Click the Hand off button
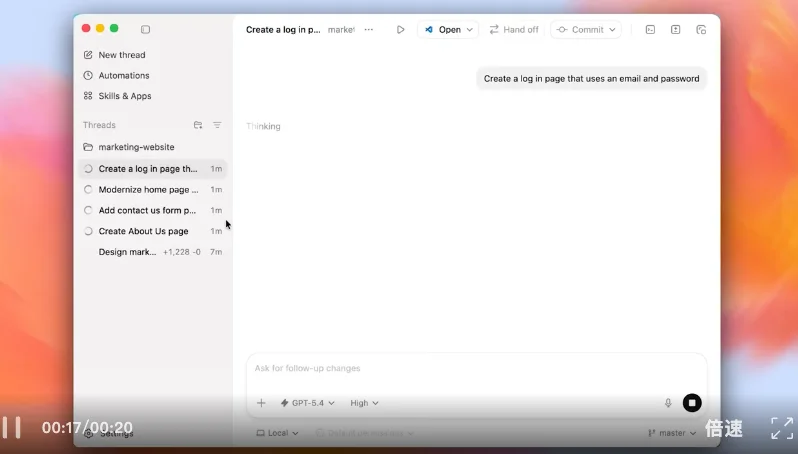 pyautogui.click(x=513, y=30)
